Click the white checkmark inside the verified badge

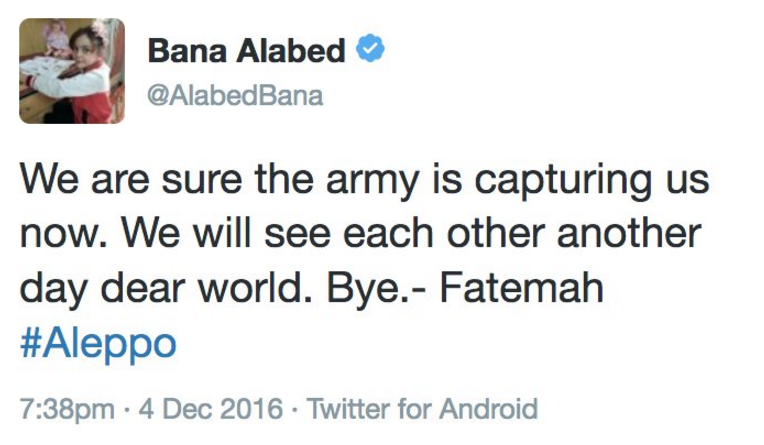pos(370,48)
